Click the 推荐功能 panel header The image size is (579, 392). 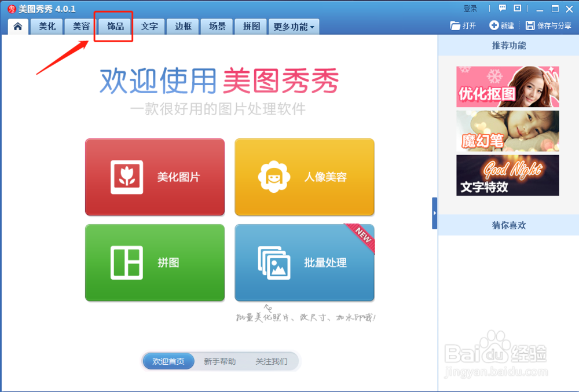click(x=508, y=45)
